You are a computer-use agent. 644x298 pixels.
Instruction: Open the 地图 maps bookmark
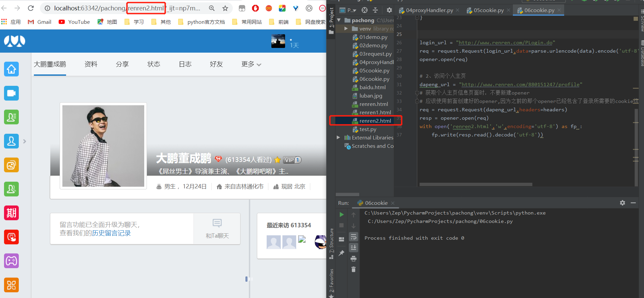point(107,22)
